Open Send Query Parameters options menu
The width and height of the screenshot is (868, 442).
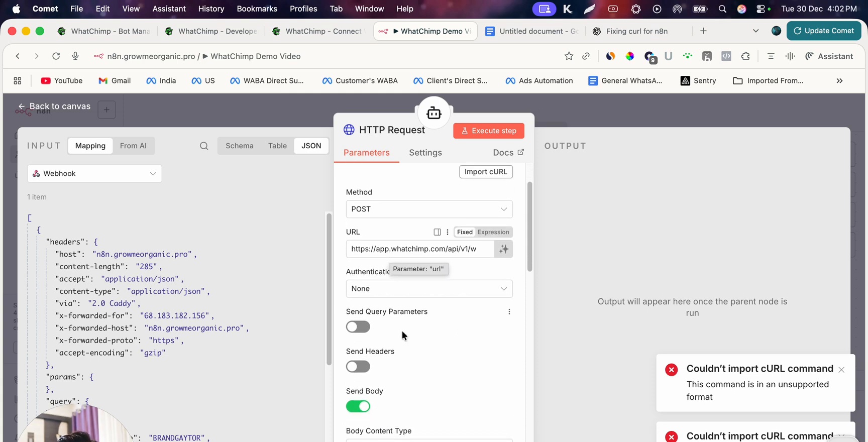[x=509, y=312]
